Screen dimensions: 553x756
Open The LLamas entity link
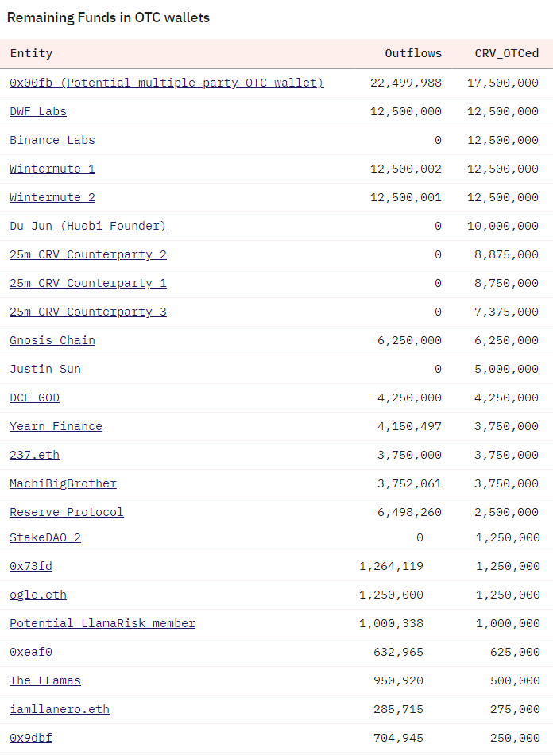[x=45, y=680]
